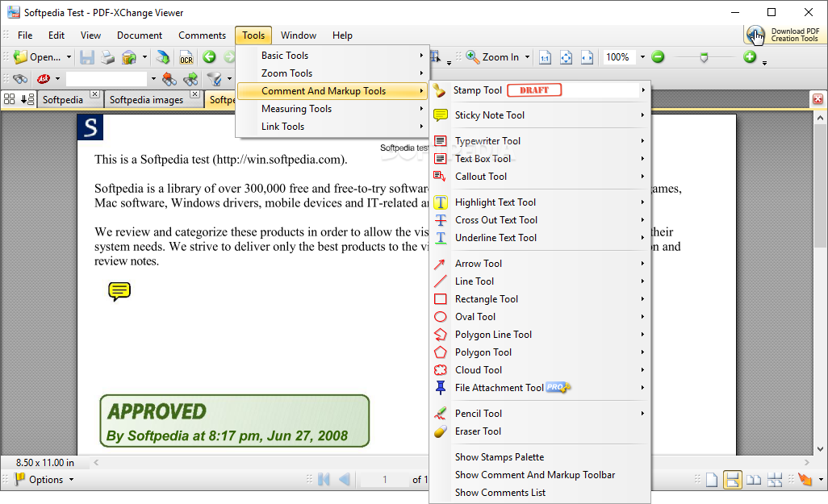Open the Open... button dropdown arrow

(x=69, y=57)
